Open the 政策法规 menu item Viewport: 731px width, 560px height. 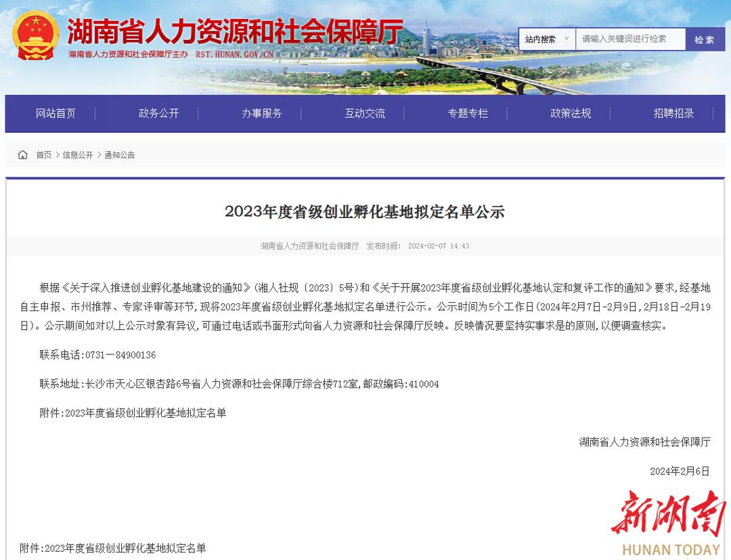coord(571,113)
